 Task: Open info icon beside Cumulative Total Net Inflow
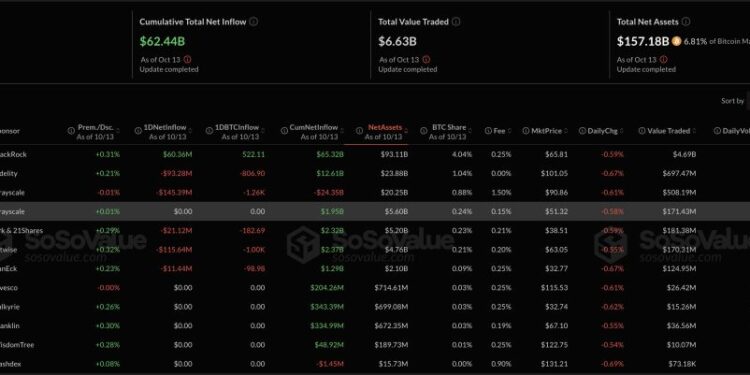pyautogui.click(x=254, y=22)
